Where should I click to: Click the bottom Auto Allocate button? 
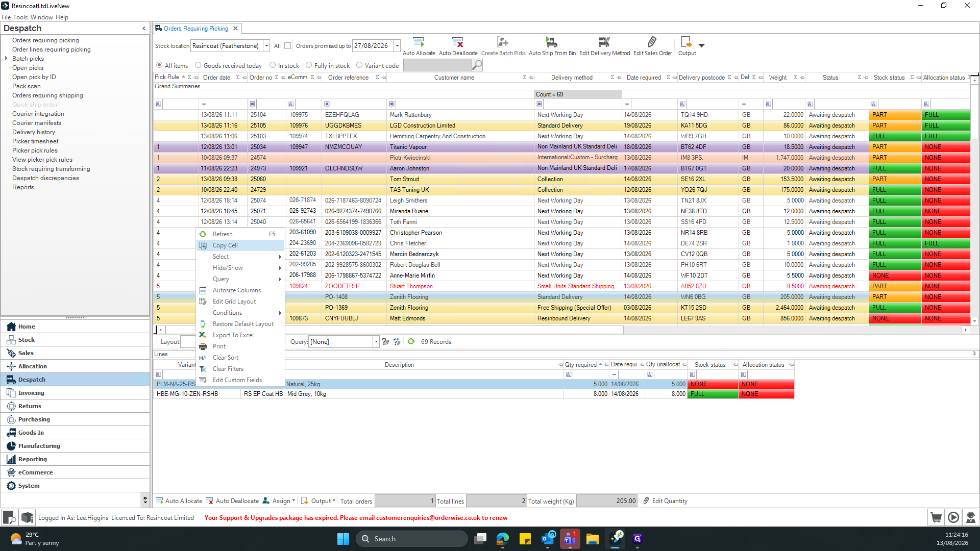pos(179,501)
